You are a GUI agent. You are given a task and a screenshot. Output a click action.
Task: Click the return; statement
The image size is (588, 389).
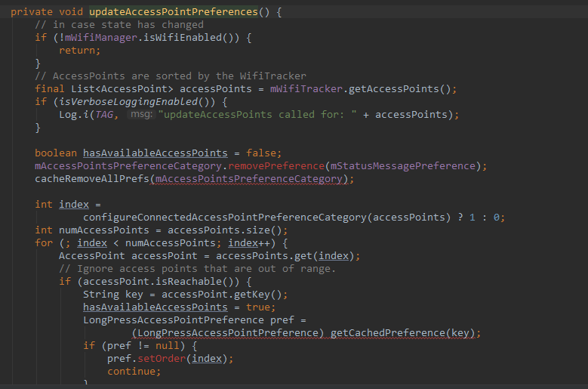point(80,51)
